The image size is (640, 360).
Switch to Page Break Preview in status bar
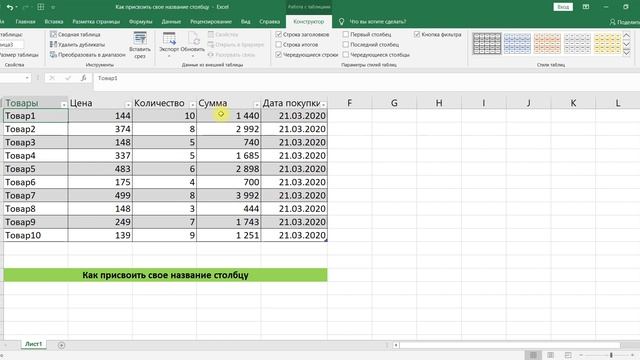pyautogui.click(x=568, y=355)
